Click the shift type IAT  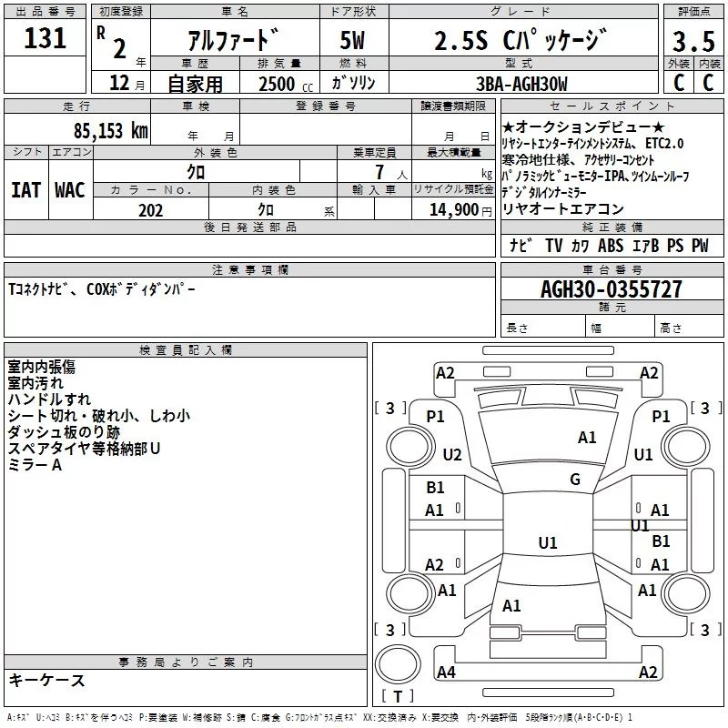pos(26,190)
